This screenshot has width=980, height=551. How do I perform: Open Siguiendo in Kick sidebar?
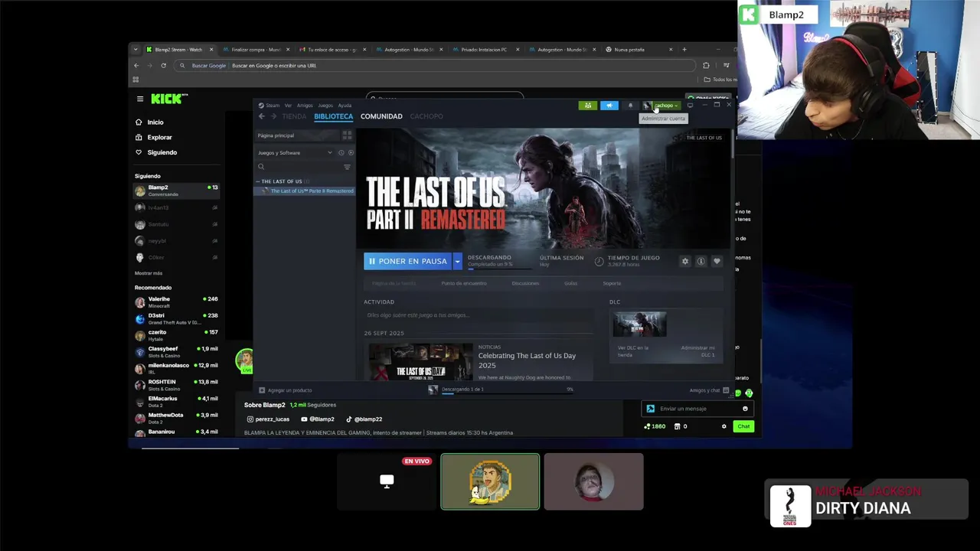(x=162, y=152)
